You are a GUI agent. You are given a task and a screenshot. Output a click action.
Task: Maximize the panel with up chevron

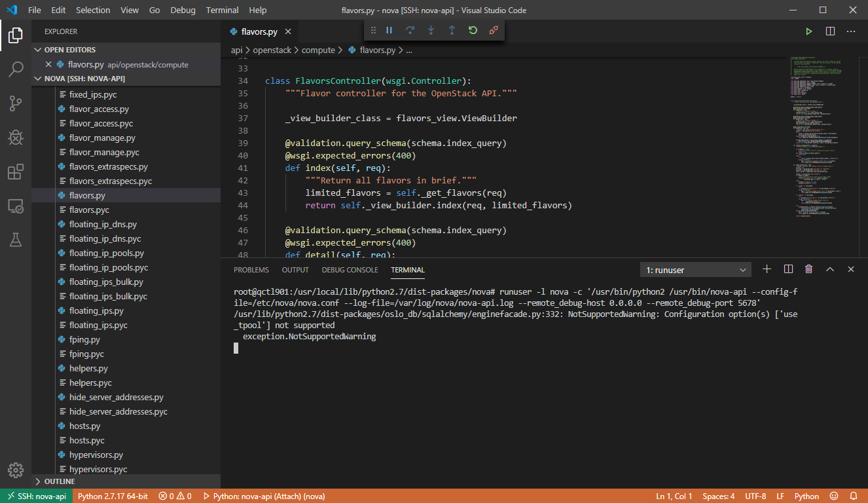coord(830,269)
